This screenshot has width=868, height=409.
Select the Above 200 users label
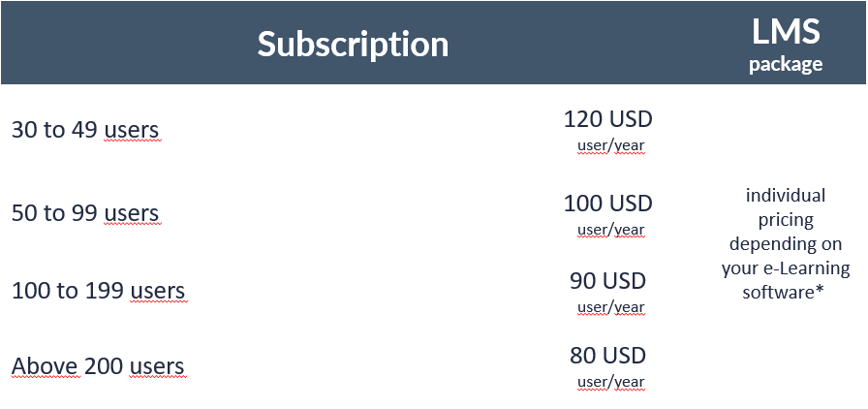coord(98,366)
